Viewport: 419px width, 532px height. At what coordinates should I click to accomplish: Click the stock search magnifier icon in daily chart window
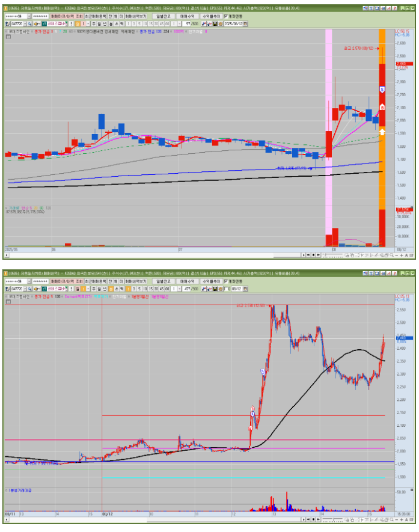pos(29,24)
